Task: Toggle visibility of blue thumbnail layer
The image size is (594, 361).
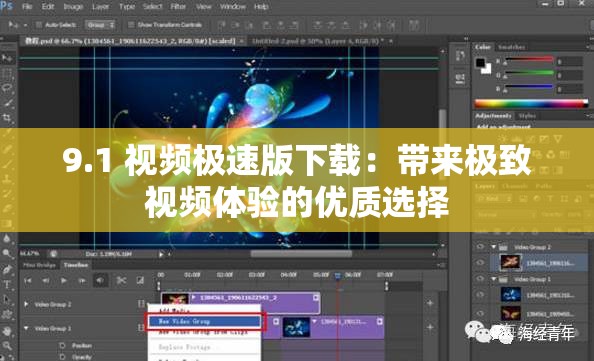Action: pos(480,295)
